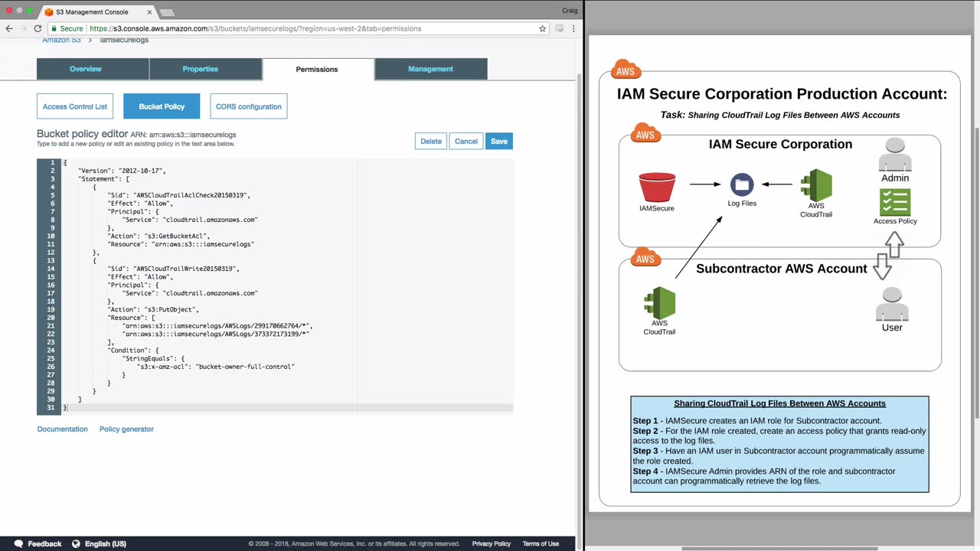Click the User person icon

click(x=892, y=305)
